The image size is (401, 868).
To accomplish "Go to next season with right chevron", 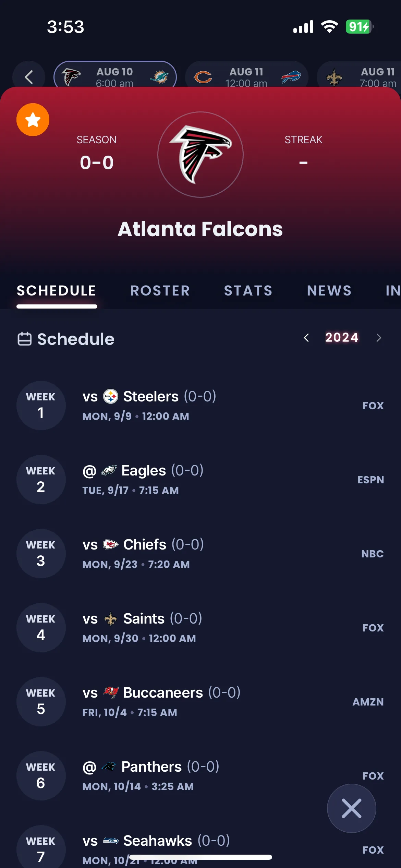I will pos(379,338).
